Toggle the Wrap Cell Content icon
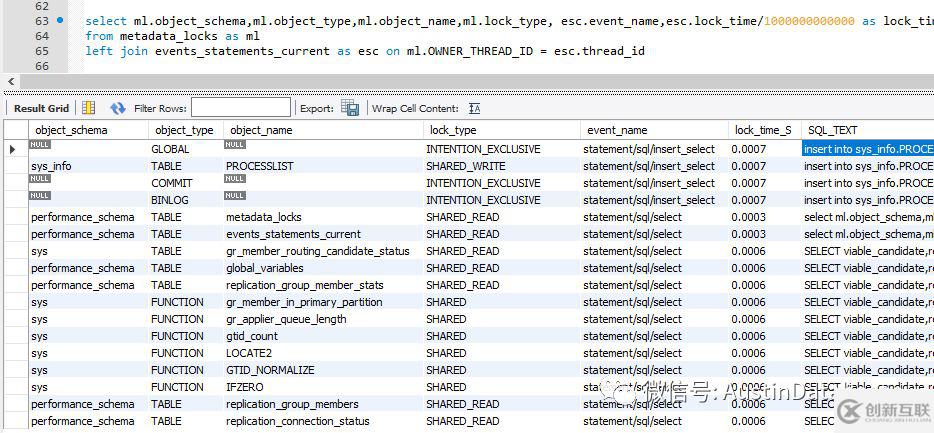 (x=474, y=108)
